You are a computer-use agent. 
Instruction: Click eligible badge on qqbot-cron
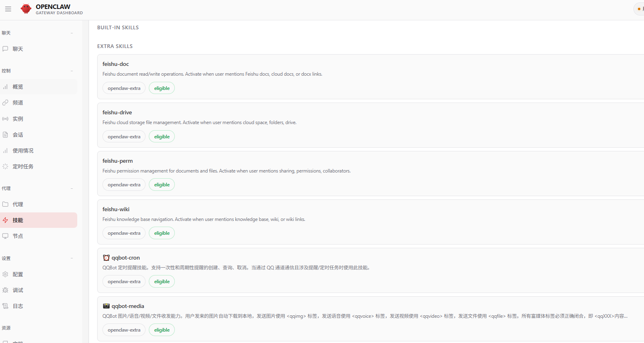[x=162, y=282]
